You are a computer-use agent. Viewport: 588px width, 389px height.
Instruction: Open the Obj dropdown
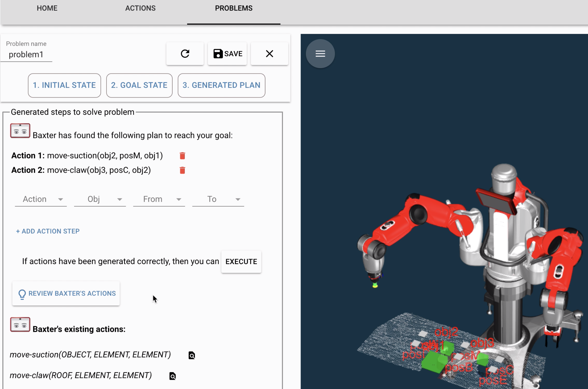coord(100,199)
